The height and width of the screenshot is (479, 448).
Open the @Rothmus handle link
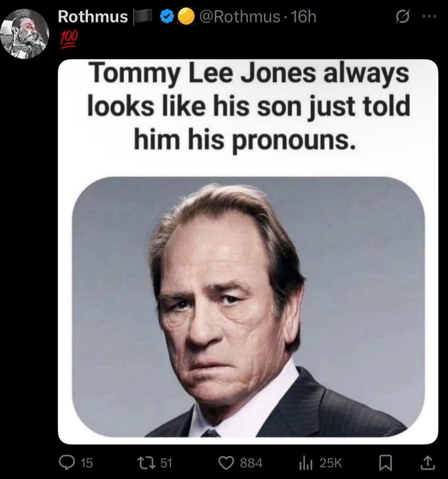click(x=240, y=17)
